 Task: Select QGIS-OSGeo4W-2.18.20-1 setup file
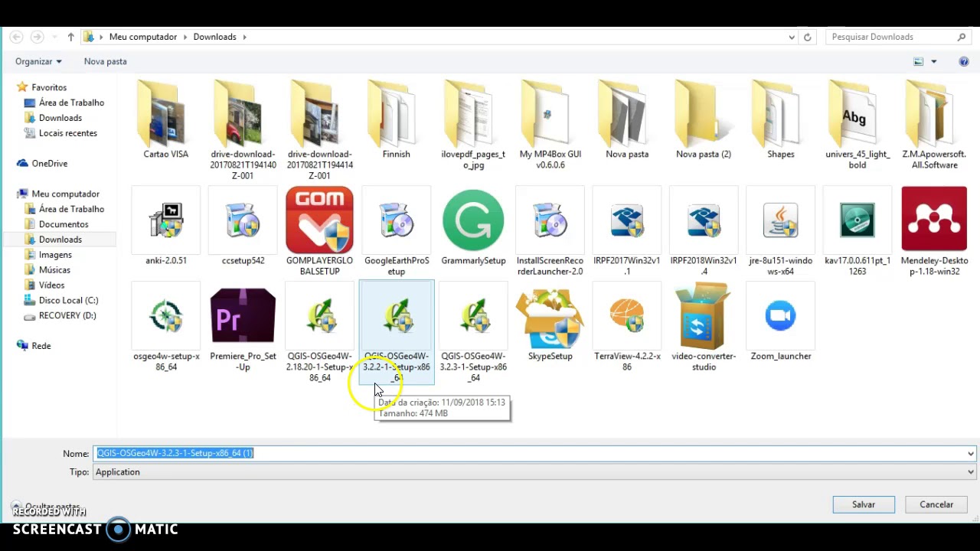[319, 333]
